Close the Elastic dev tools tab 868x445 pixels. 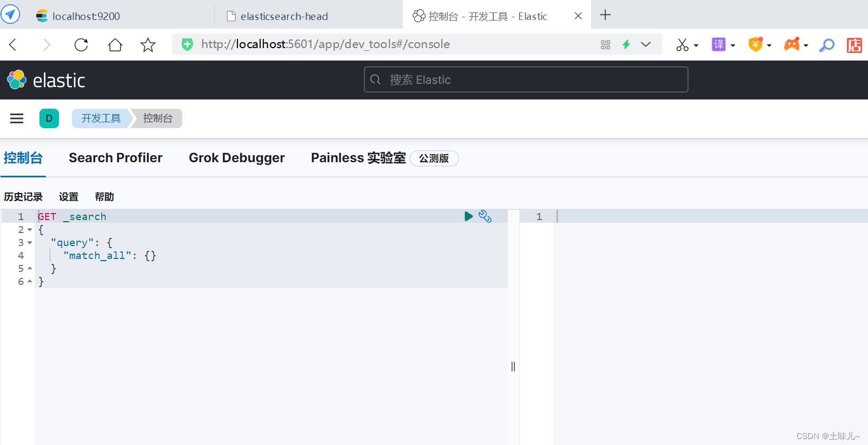578,16
